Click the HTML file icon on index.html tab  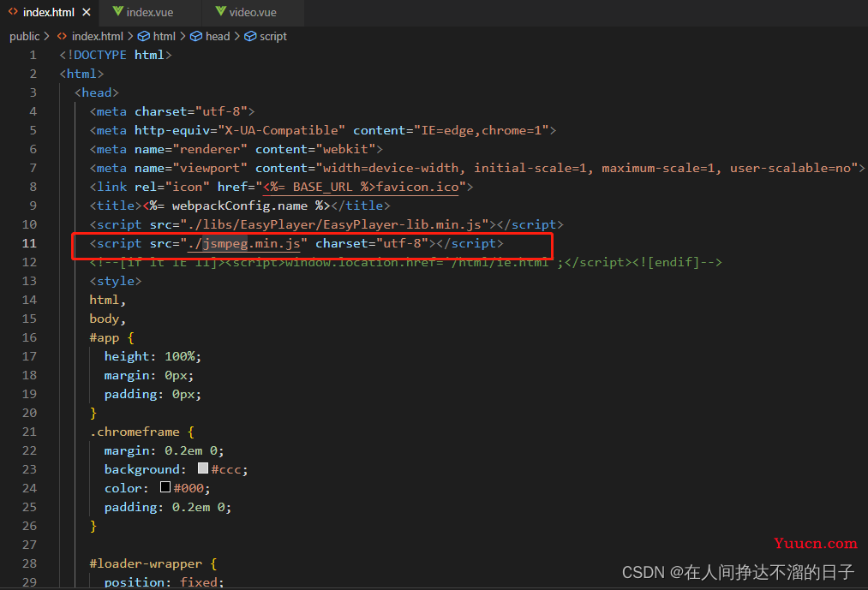pos(13,12)
